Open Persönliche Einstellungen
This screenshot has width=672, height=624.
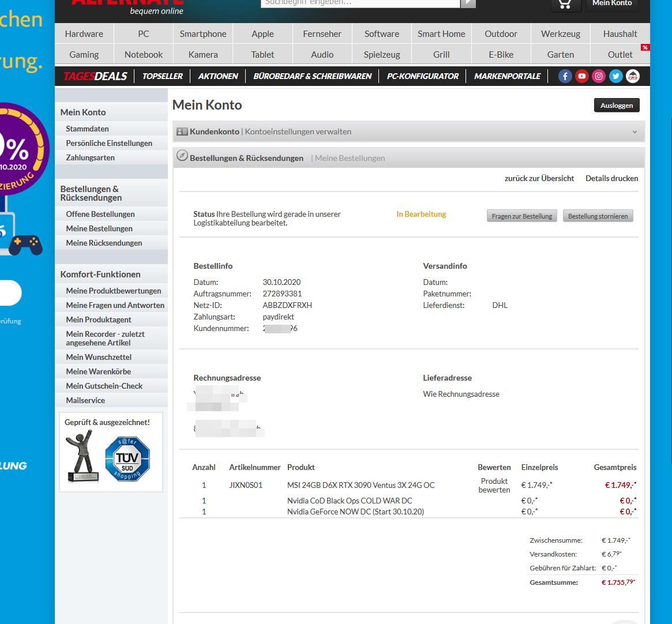(x=109, y=143)
